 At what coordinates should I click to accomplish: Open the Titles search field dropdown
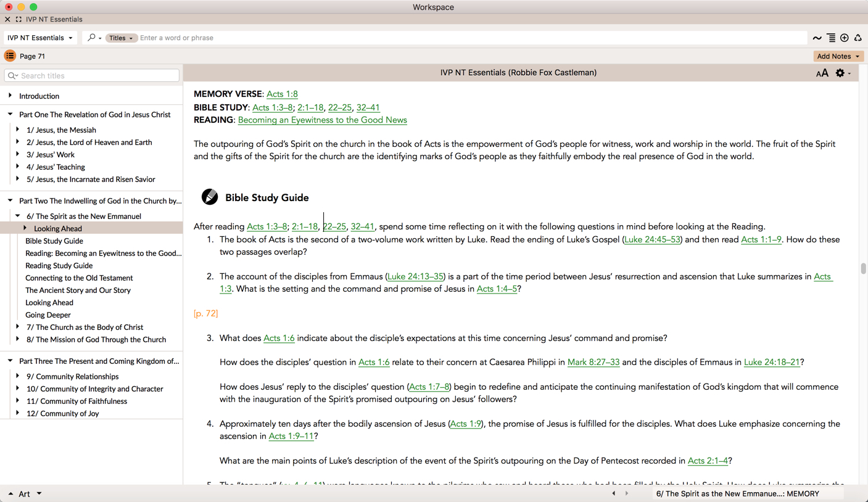click(121, 38)
